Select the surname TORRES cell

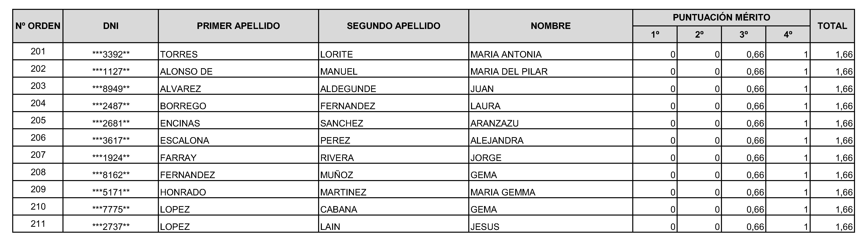(179, 54)
